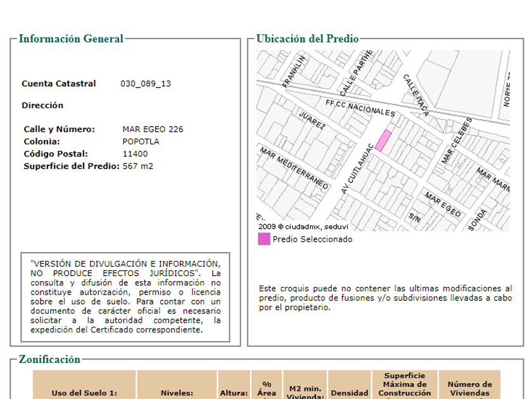Click the SONDA street label on map
This screenshot has height=399, width=532.
coord(477,220)
